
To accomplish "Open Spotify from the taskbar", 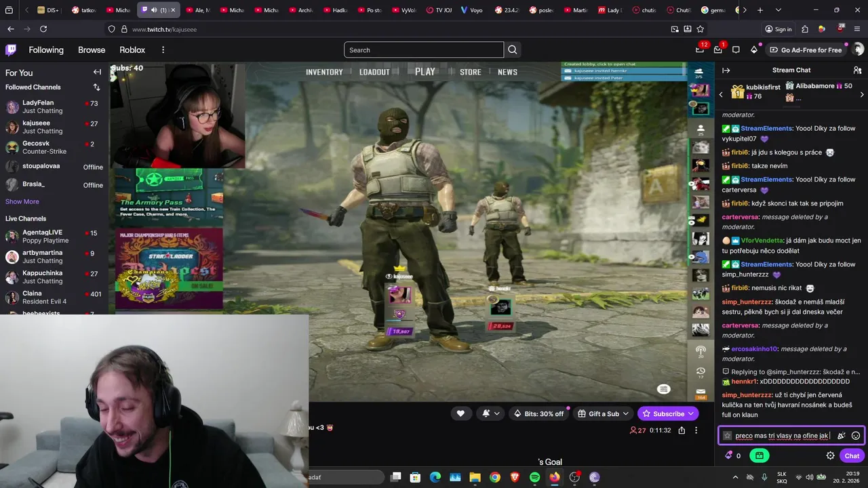I will (534, 477).
